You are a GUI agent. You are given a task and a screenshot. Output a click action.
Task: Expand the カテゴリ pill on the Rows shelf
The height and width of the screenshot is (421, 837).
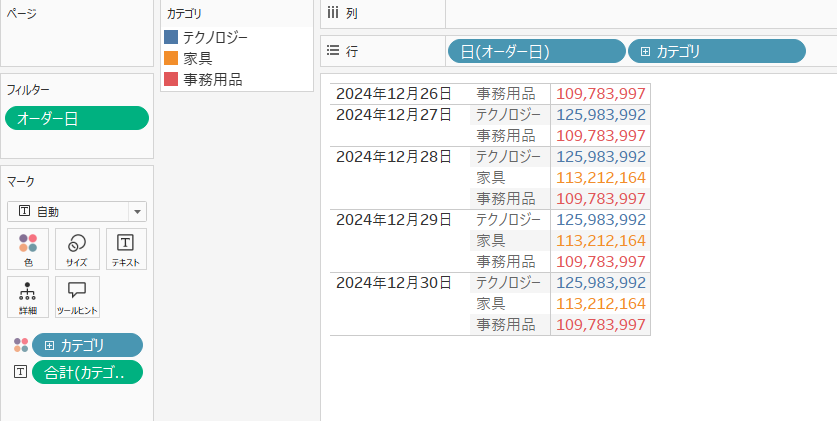point(646,51)
